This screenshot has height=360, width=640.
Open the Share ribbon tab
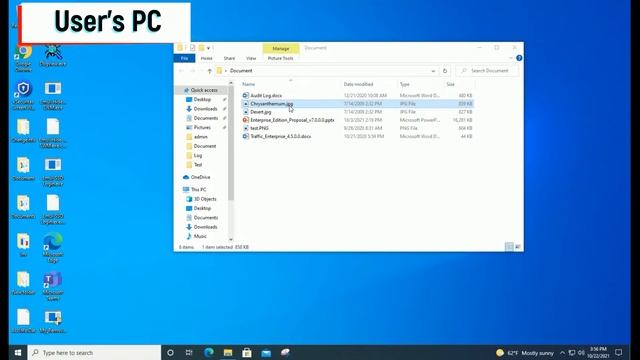[x=229, y=58]
